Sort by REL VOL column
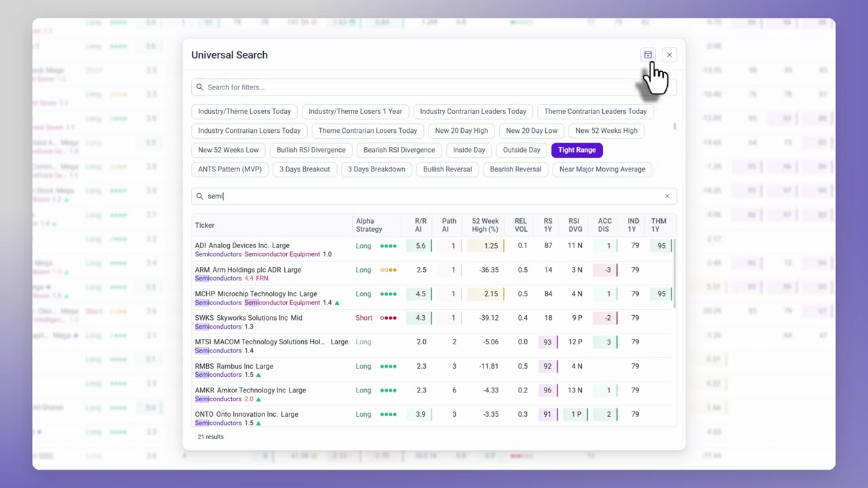 521,225
